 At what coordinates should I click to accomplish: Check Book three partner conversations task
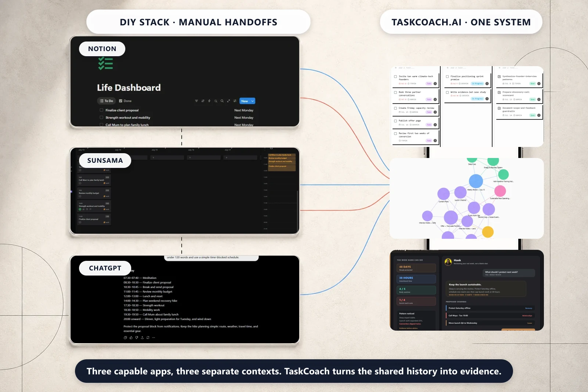click(395, 93)
